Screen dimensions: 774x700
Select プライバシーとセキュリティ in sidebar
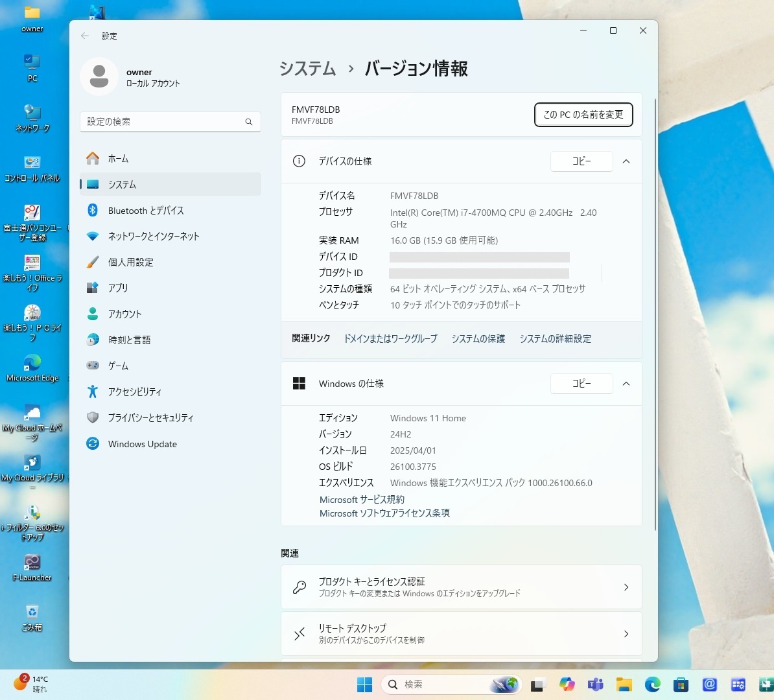tap(170, 417)
